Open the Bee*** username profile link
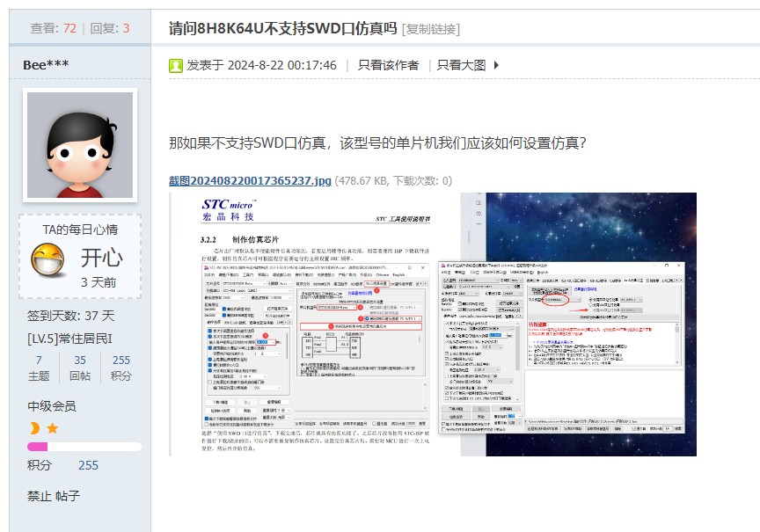The width and height of the screenshot is (760, 532). click(x=46, y=64)
